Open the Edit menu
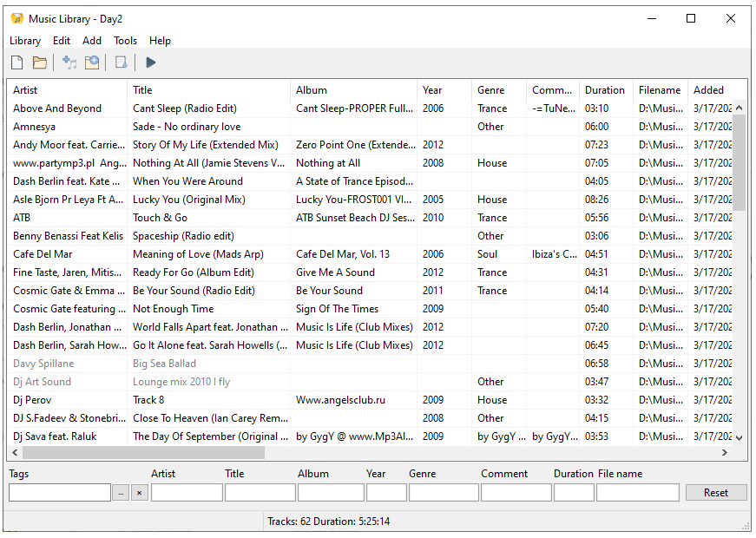The image size is (756, 538). coord(62,41)
